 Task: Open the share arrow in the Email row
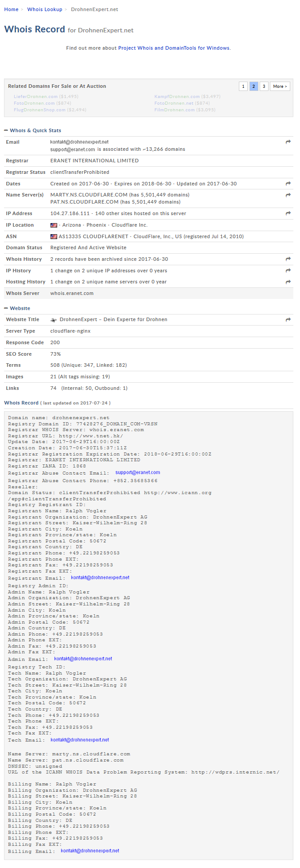pos(288,142)
